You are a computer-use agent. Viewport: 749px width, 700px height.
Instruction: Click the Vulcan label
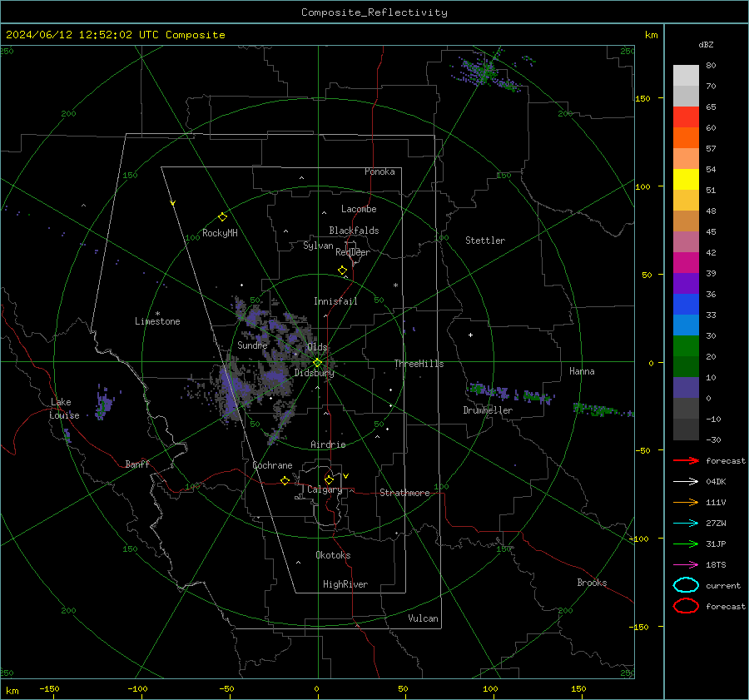(x=423, y=618)
